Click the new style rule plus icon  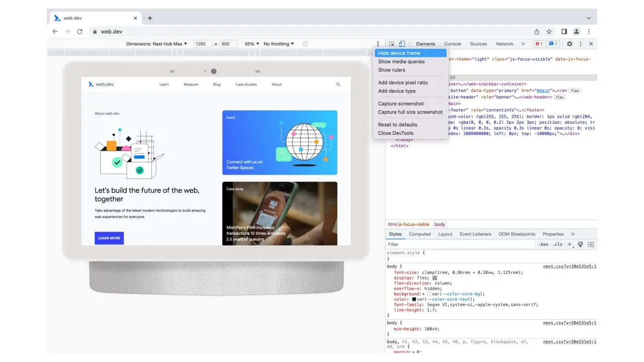coord(570,244)
